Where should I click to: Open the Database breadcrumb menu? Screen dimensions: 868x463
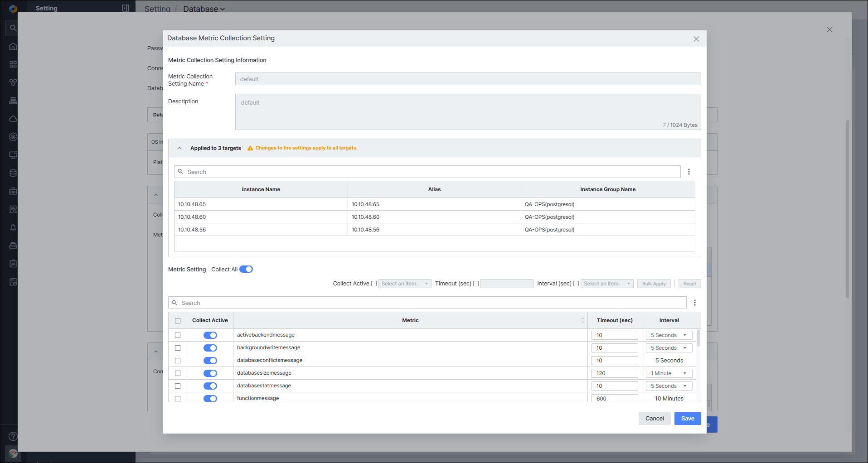pyautogui.click(x=204, y=9)
